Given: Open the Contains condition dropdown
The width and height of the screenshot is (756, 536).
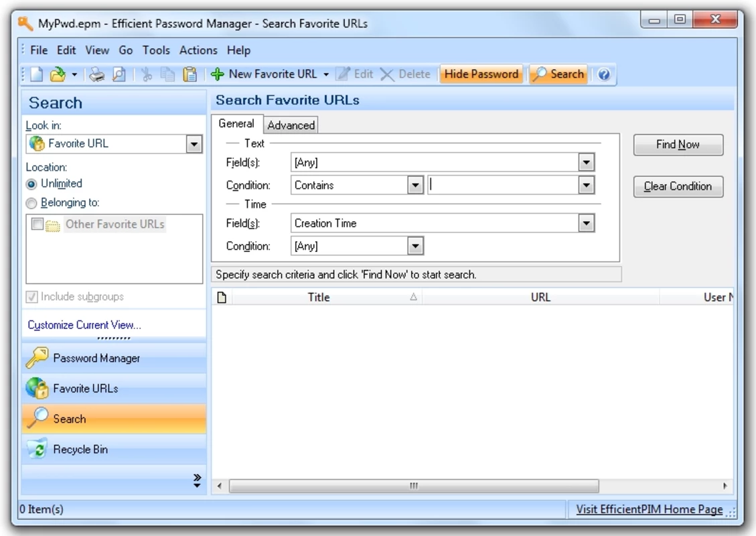Looking at the screenshot, I should [x=415, y=186].
